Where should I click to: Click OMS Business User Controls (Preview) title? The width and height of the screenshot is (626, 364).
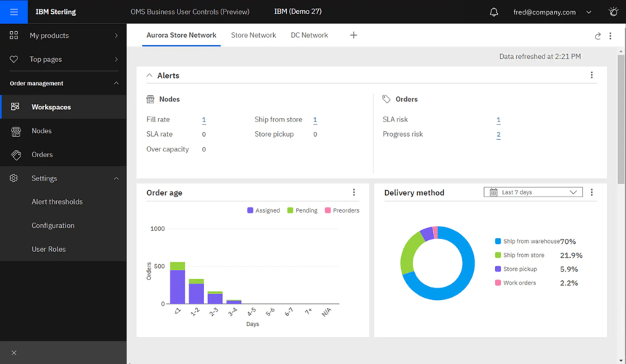190,12
